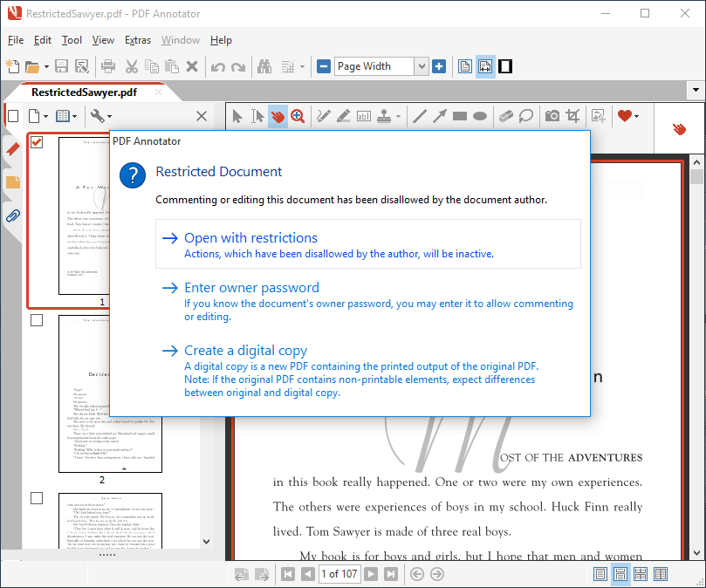Select the Line tool

point(420,116)
